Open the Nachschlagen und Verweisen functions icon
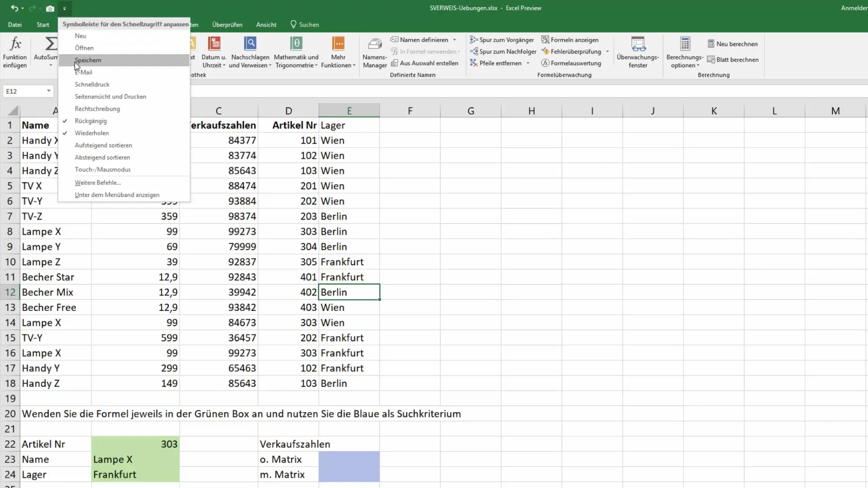868x488 pixels. coord(250,44)
